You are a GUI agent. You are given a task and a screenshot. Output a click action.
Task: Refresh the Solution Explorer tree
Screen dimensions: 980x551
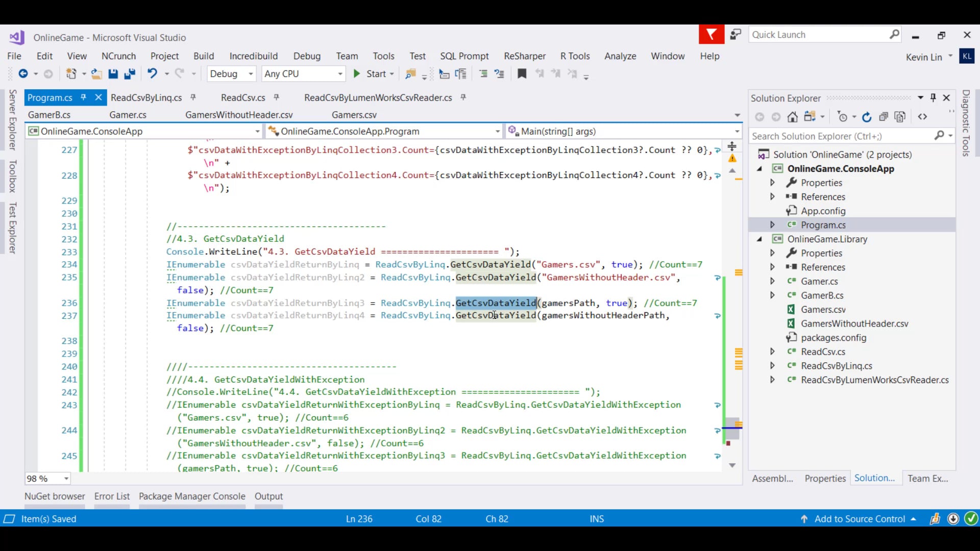coord(867,117)
